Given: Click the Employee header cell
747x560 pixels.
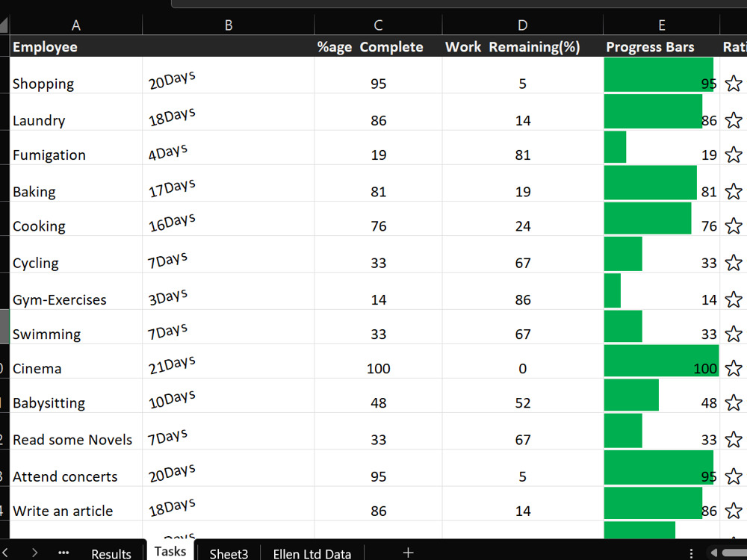Looking at the screenshot, I should tap(75, 46).
